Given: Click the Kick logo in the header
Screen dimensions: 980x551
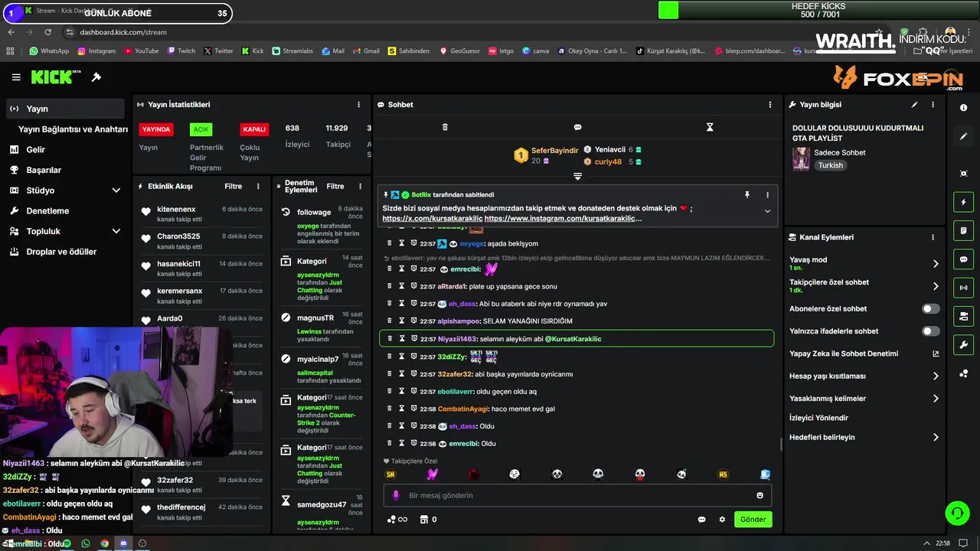Looking at the screenshot, I should [x=56, y=77].
